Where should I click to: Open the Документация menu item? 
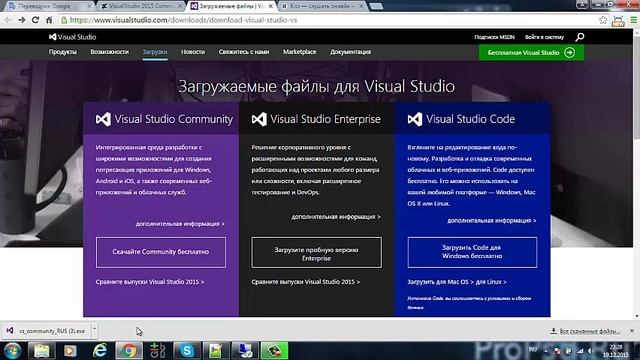351,52
